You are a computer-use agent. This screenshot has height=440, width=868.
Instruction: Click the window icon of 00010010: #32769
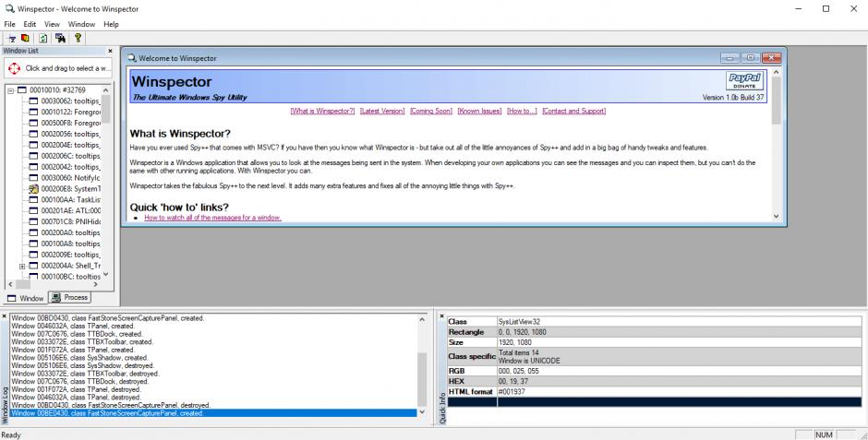point(22,90)
